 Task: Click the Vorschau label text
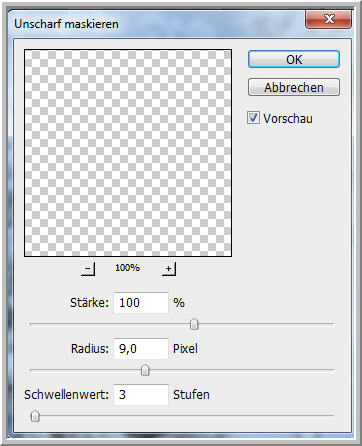pyautogui.click(x=288, y=119)
